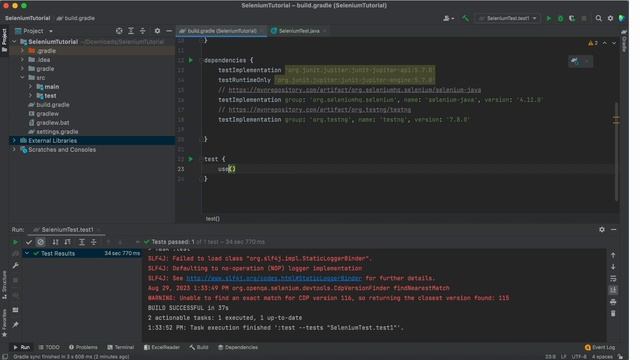This screenshot has height=360, width=640.
Task: Toggle the Favorites tool window side tab
Action: coord(4,322)
